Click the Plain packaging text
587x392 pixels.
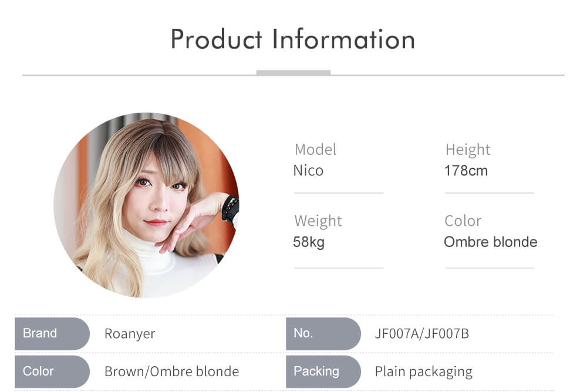[x=423, y=372]
